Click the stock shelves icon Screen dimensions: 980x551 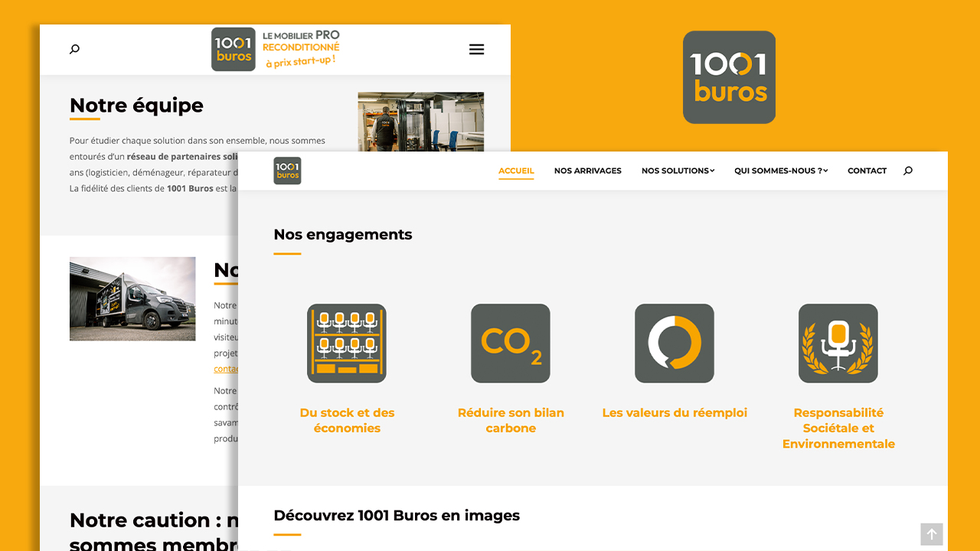point(347,343)
